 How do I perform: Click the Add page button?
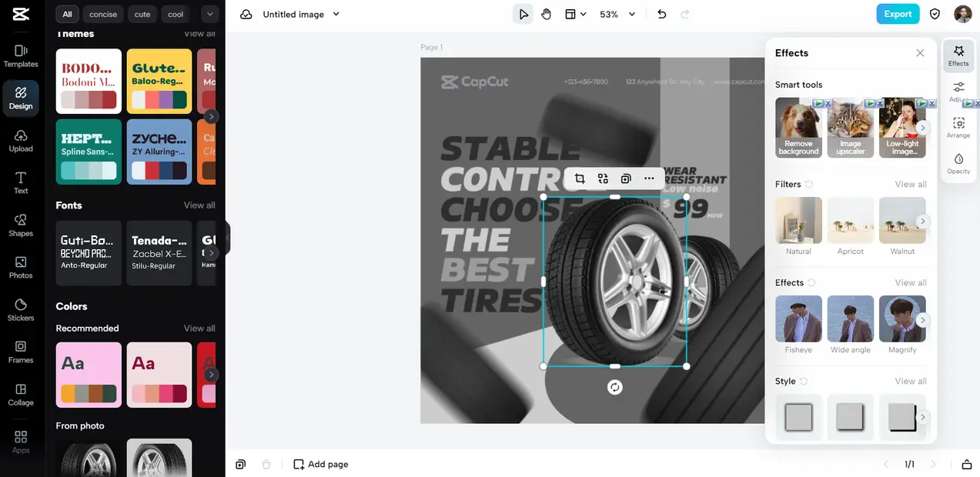pyautogui.click(x=321, y=464)
